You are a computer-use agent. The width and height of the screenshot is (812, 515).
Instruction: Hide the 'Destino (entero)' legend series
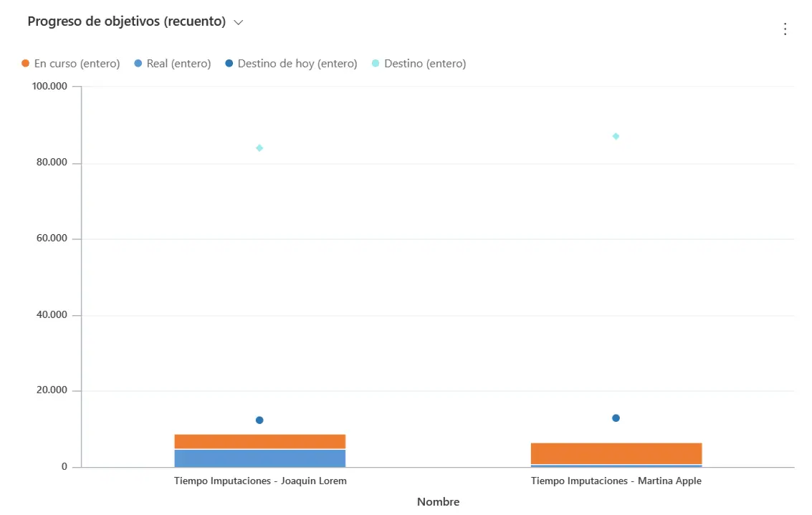click(x=419, y=64)
